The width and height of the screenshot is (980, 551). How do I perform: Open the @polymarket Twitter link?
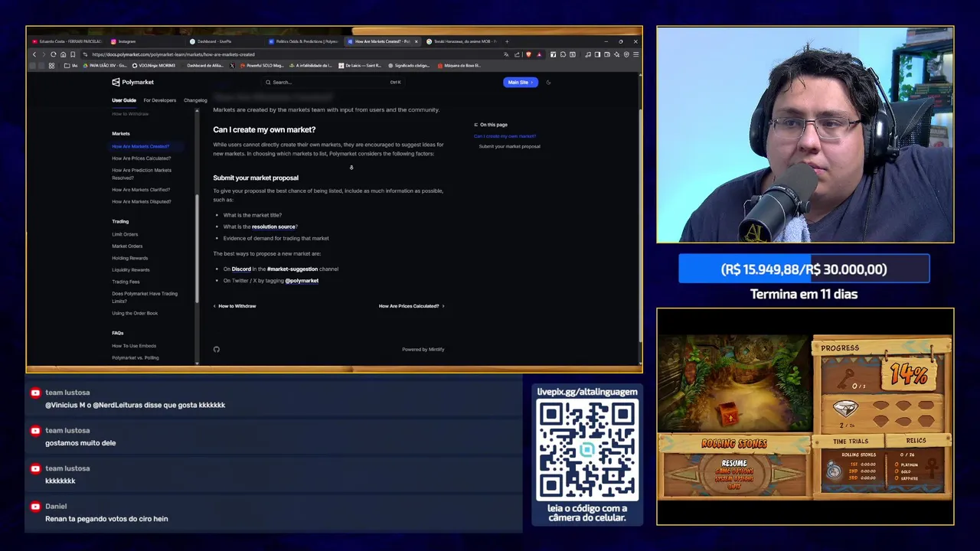click(x=302, y=281)
